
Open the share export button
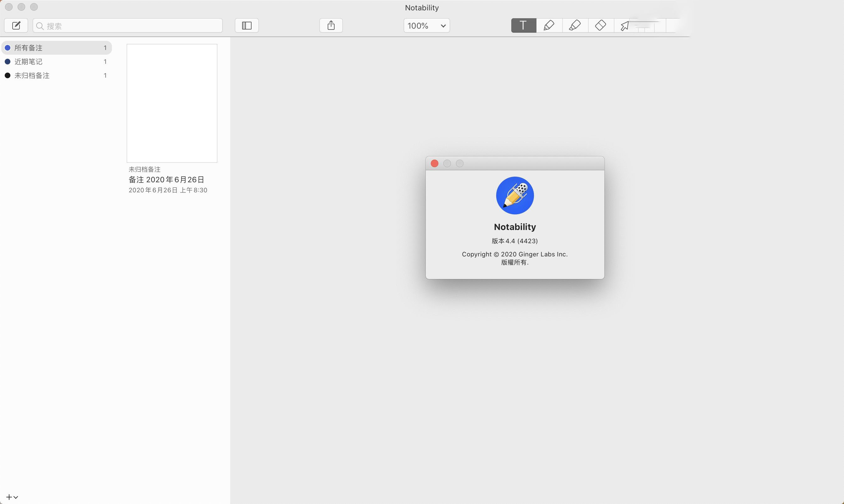click(331, 25)
